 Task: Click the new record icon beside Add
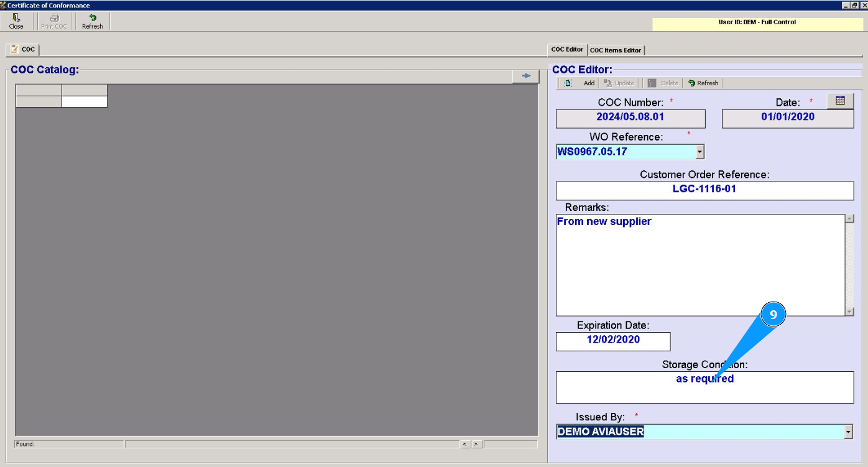(568, 83)
